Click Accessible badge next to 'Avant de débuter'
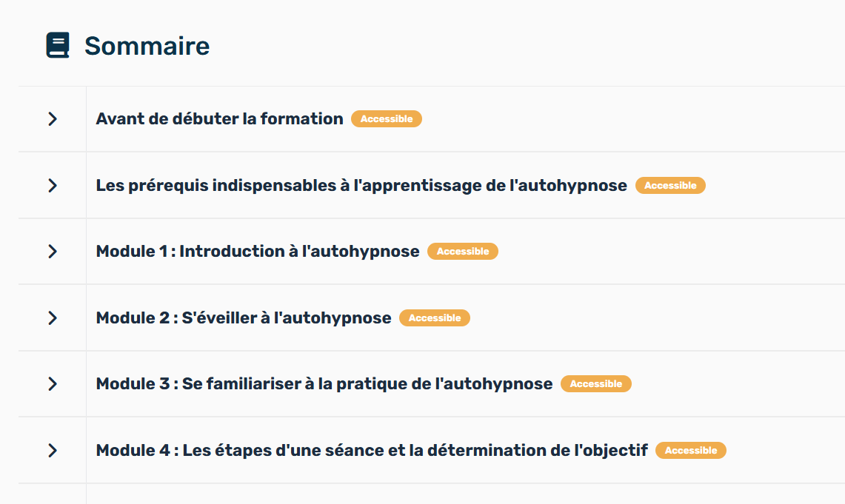The image size is (845, 504). click(387, 119)
